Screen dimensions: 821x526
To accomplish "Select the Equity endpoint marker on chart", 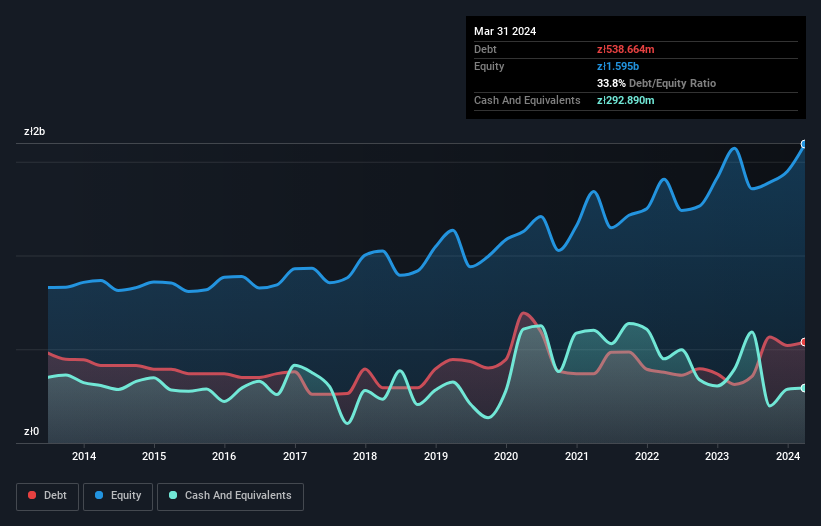I will (x=804, y=144).
